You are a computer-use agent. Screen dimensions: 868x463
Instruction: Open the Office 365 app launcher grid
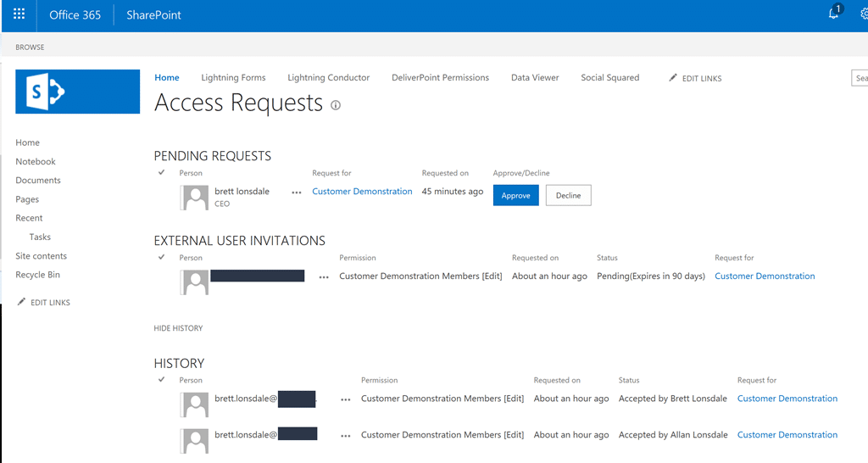point(19,14)
